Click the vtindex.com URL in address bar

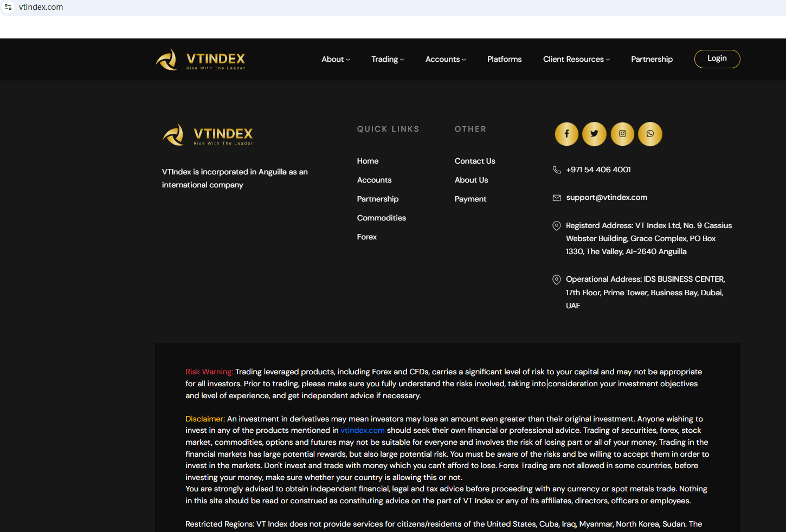tap(41, 7)
